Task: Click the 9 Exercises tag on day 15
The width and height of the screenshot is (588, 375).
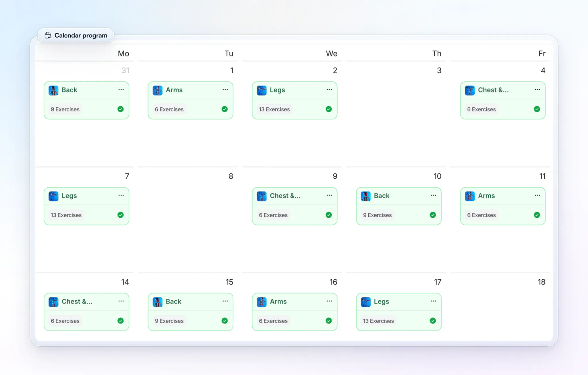Action: (x=169, y=321)
